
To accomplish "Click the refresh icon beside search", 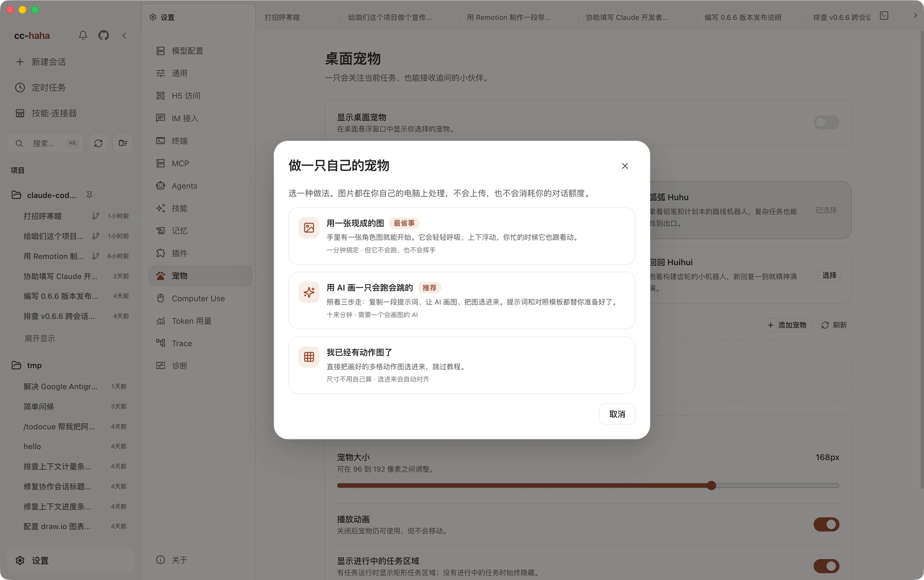I will pyautogui.click(x=98, y=143).
